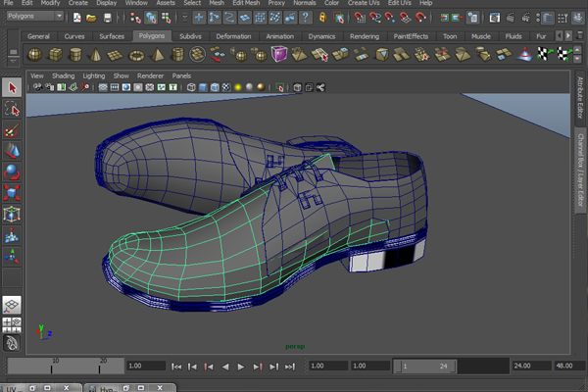
Task: Activate the Select tool arrow
Action: click(x=12, y=88)
